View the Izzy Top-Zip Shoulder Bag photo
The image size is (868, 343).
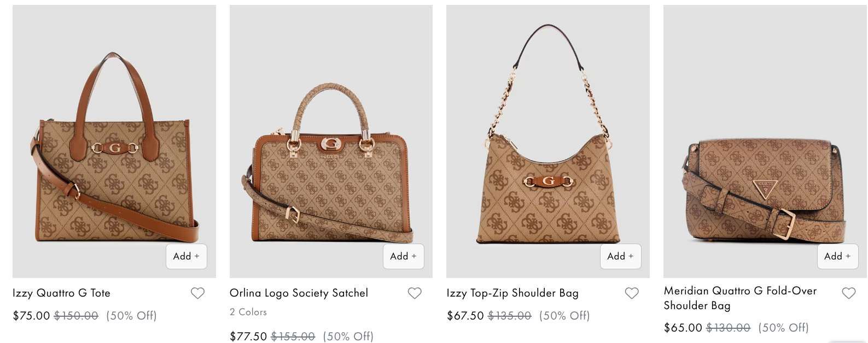(548, 141)
